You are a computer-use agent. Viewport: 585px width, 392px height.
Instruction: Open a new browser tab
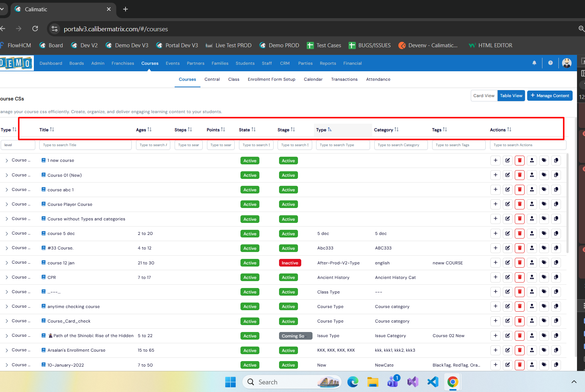[126, 9]
